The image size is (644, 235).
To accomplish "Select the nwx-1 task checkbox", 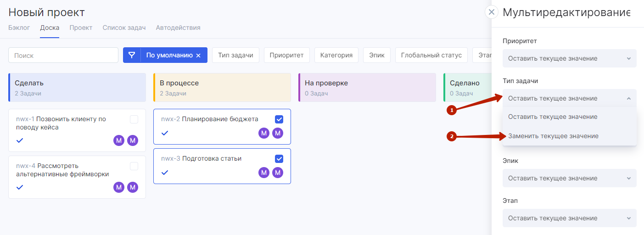I will 134,119.
